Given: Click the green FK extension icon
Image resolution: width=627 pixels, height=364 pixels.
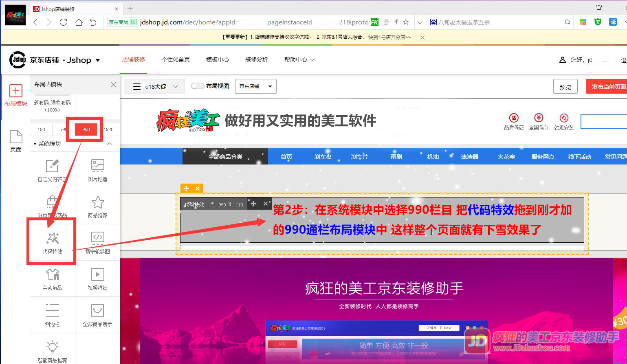Looking at the screenshot, I should 374,22.
